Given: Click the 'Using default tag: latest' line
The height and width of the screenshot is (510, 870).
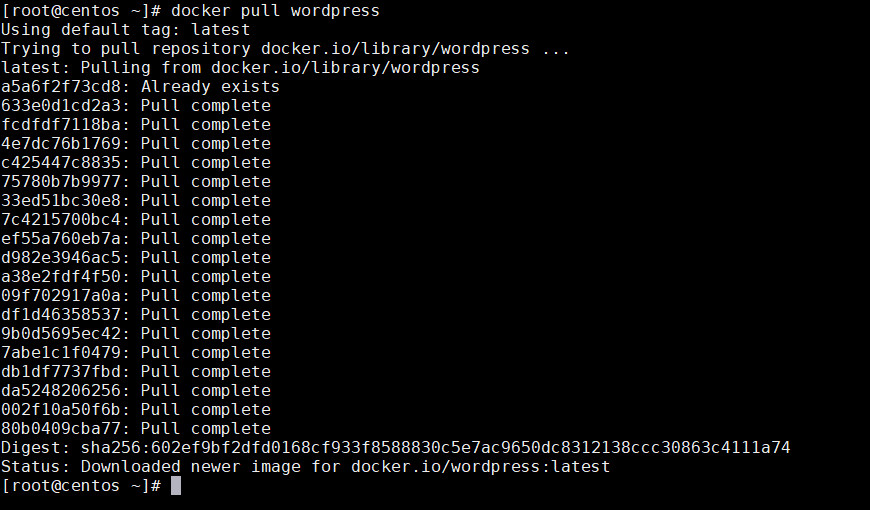Looking at the screenshot, I should [125, 30].
